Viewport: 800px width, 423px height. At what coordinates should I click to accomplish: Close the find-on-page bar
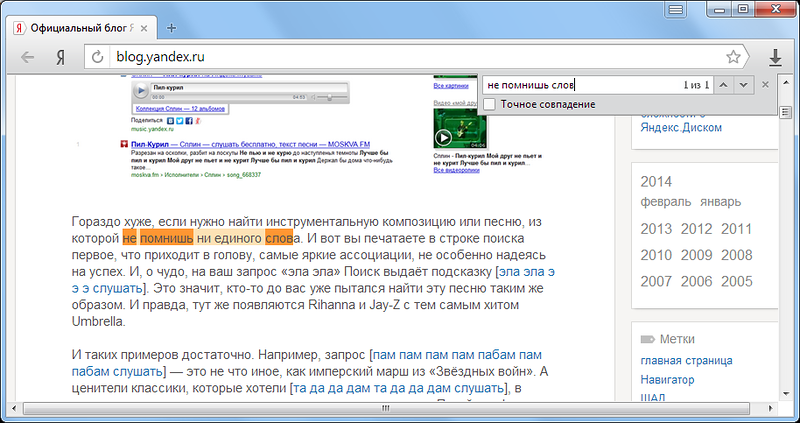point(765,85)
